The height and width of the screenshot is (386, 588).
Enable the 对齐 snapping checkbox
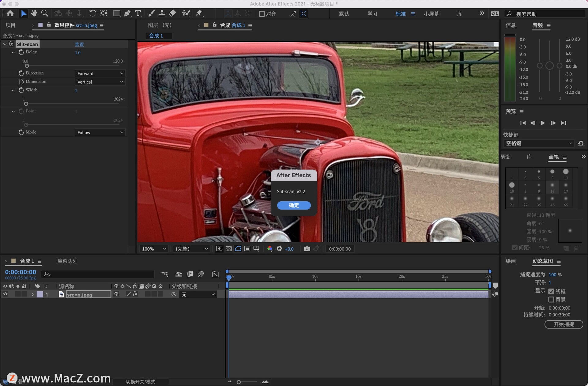pyautogui.click(x=262, y=14)
